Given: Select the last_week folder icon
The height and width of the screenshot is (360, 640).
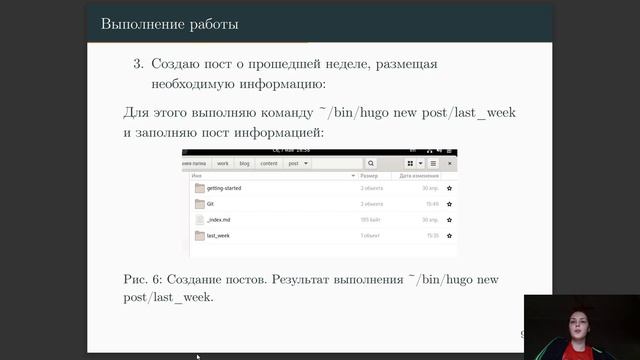Looking at the screenshot, I should [x=200, y=236].
